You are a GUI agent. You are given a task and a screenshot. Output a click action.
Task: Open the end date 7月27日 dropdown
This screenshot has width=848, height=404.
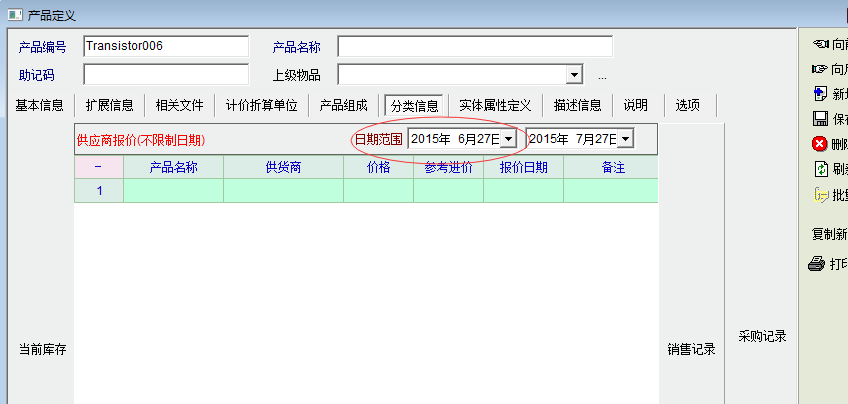point(625,139)
